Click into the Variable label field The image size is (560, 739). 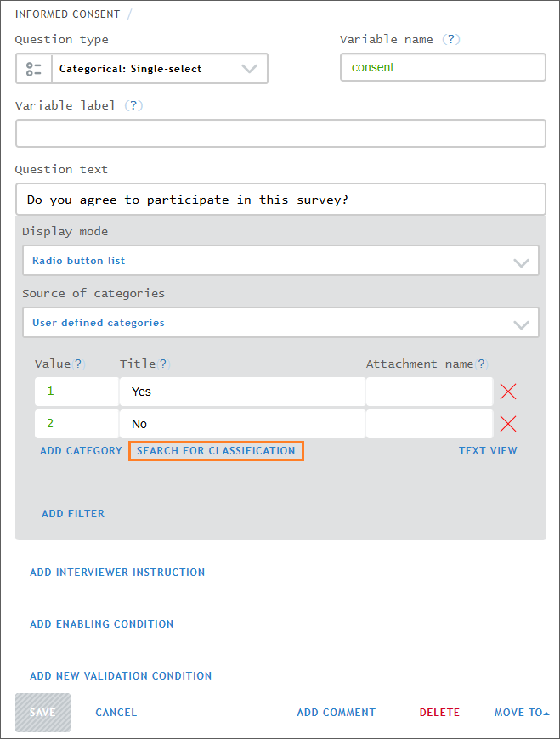click(280, 133)
